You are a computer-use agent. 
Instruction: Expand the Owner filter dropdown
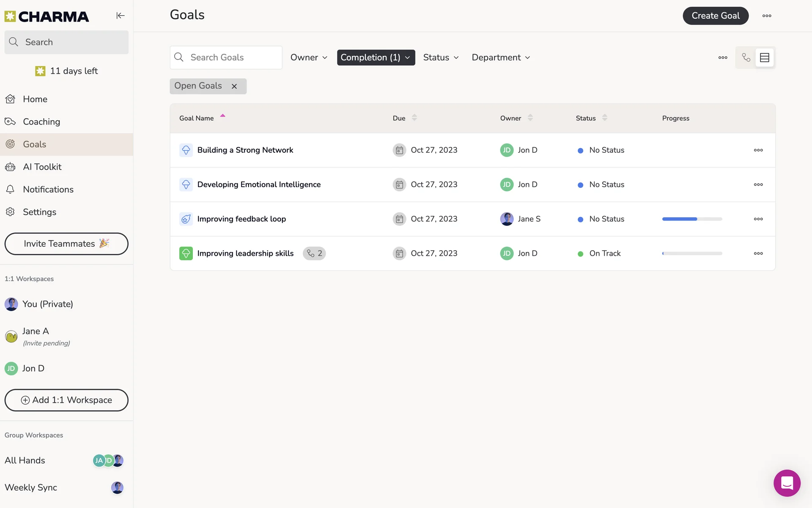(309, 58)
